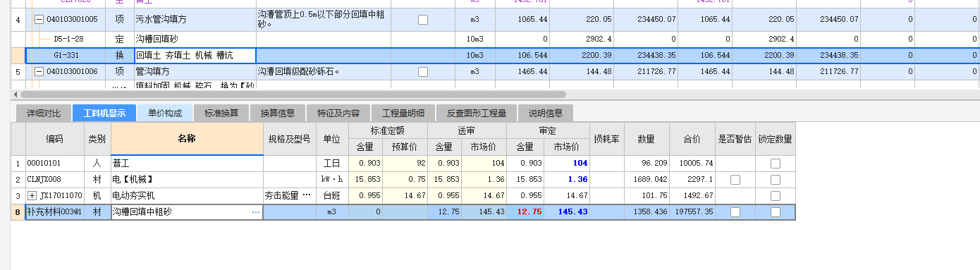Switch to the 工程量明细 tab
This screenshot has width=980, height=270.
coord(403,113)
